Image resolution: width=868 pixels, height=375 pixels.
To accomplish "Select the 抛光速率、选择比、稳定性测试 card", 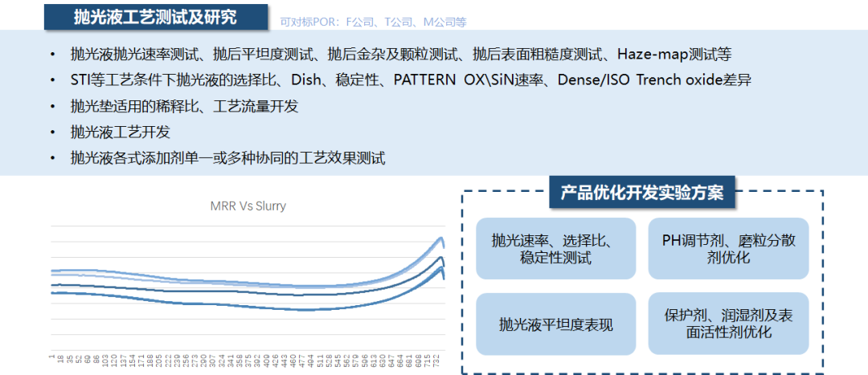I will coord(556,248).
